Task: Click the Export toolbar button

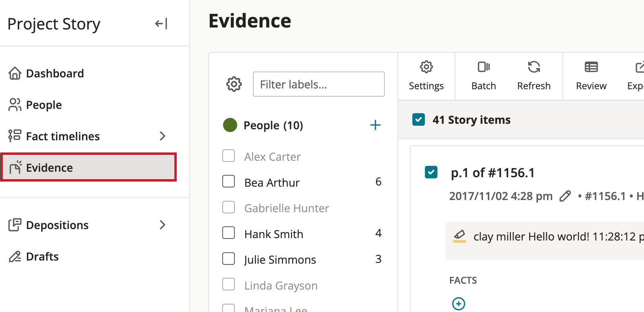Action: tap(636, 76)
